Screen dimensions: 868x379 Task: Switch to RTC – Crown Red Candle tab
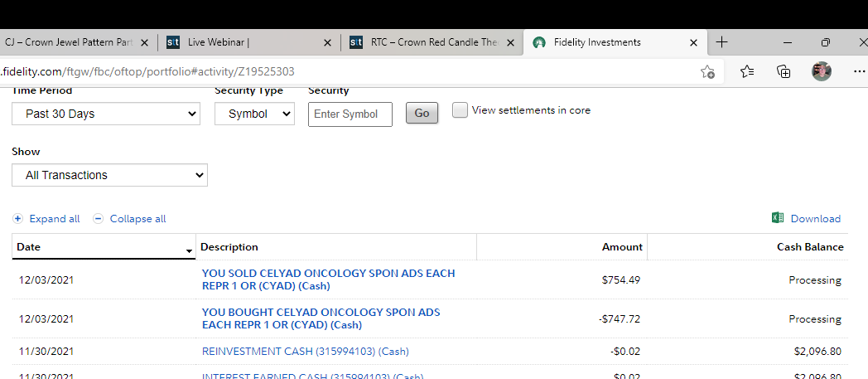(x=433, y=42)
